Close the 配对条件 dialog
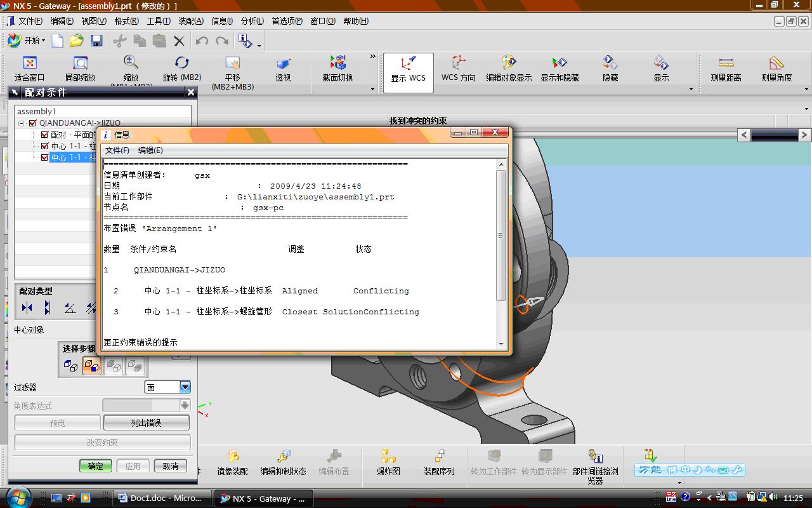This screenshot has width=812, height=508. pos(191,93)
